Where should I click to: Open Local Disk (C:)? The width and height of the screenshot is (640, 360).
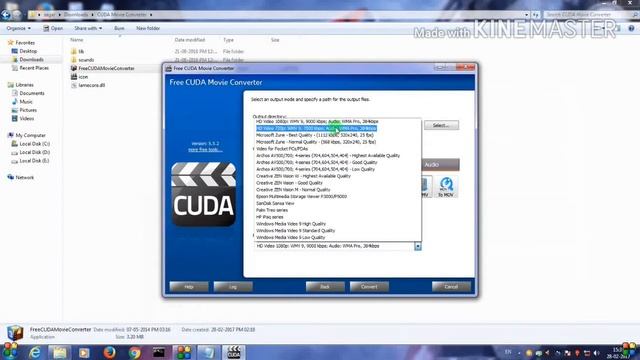click(x=35, y=144)
